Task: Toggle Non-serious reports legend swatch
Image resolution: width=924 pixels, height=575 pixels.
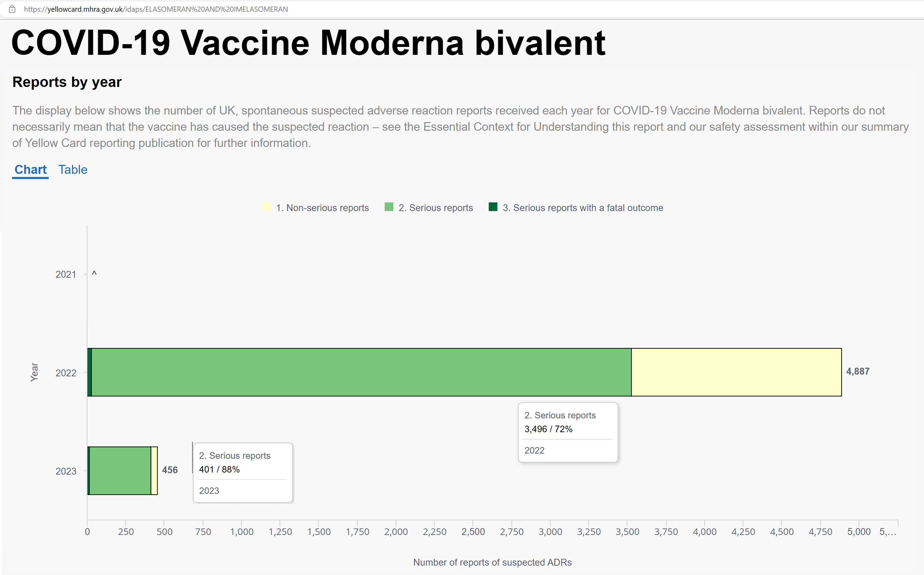Action: click(x=266, y=207)
